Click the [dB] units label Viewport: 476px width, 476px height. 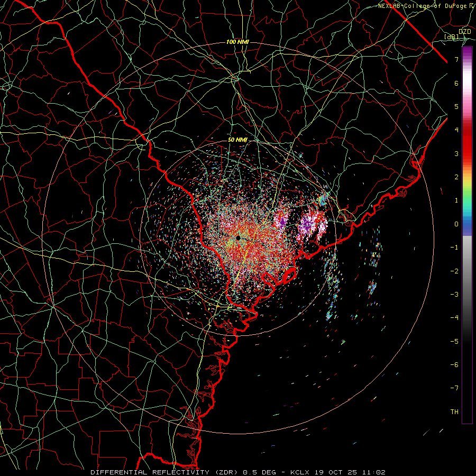pos(452,36)
